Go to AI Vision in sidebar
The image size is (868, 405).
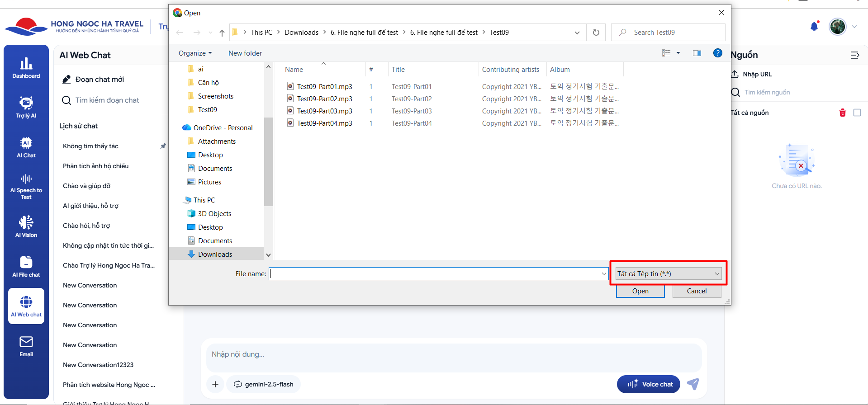26,226
